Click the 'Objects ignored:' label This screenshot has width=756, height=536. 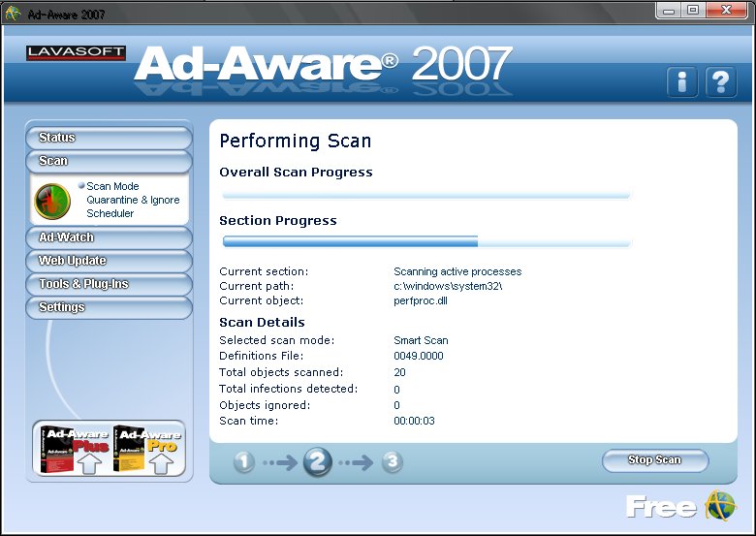coord(265,405)
